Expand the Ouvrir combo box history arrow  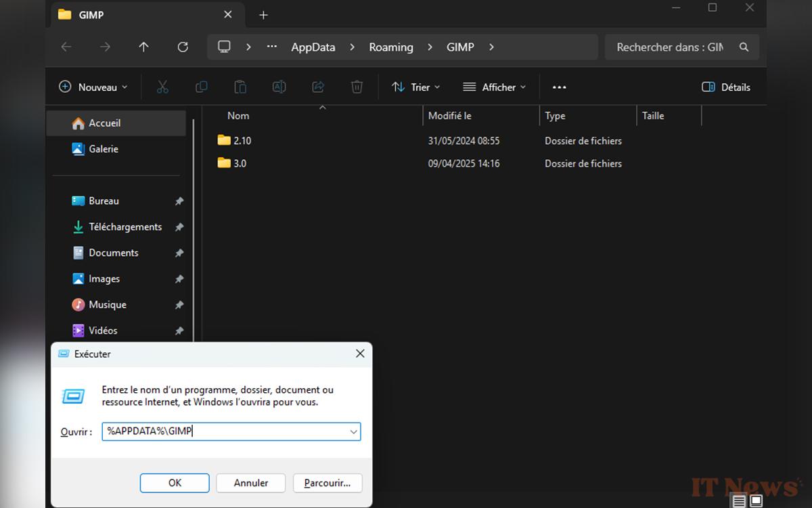pos(353,431)
